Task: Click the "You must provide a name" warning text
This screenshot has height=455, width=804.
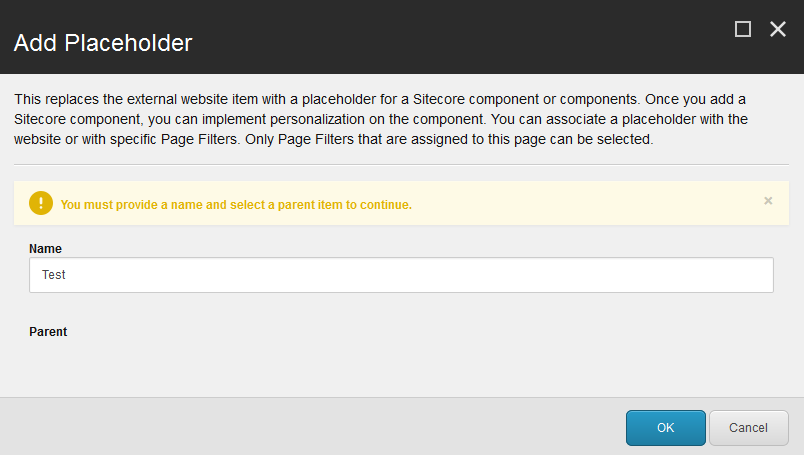Action: point(236,204)
